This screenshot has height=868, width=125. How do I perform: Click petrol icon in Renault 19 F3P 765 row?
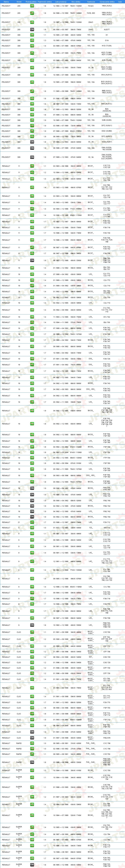click(x=32, y=463)
